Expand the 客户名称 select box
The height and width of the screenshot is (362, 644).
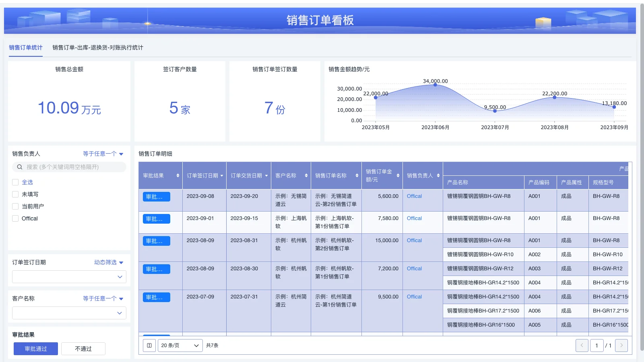[69, 313]
